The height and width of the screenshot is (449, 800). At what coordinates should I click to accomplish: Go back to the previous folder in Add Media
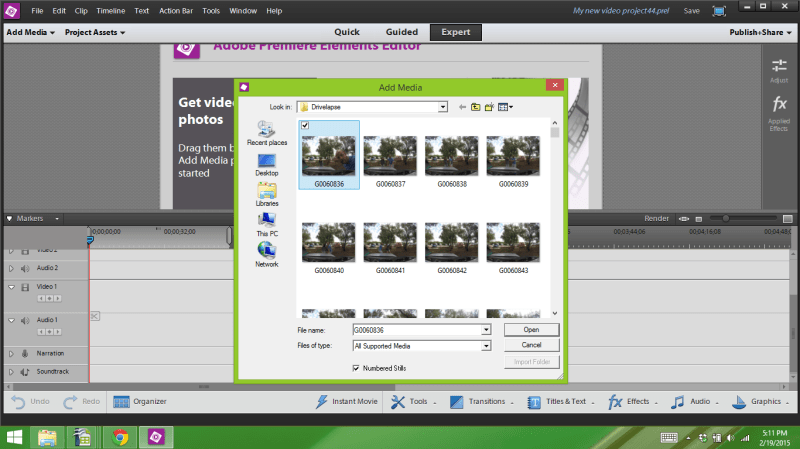coord(462,107)
